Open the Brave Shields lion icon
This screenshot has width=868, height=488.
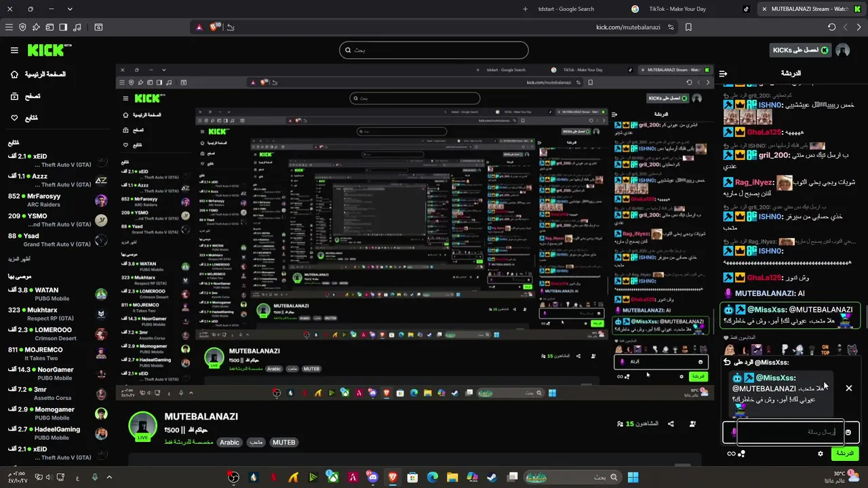pyautogui.click(x=215, y=27)
